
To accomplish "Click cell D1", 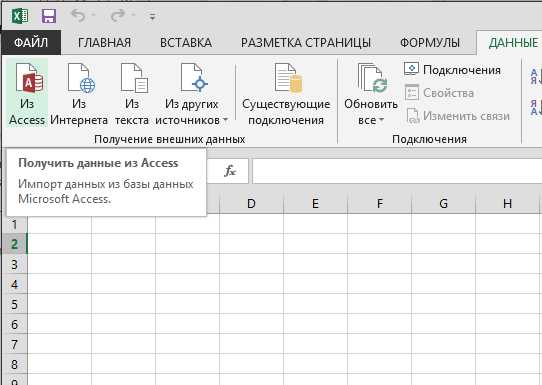I will pyautogui.click(x=251, y=224).
